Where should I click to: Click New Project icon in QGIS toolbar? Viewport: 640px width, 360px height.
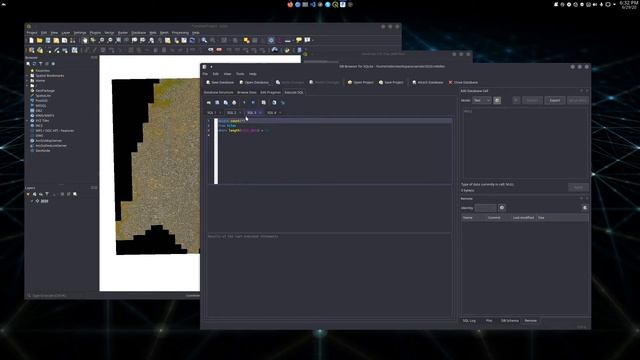pyautogui.click(x=31, y=40)
